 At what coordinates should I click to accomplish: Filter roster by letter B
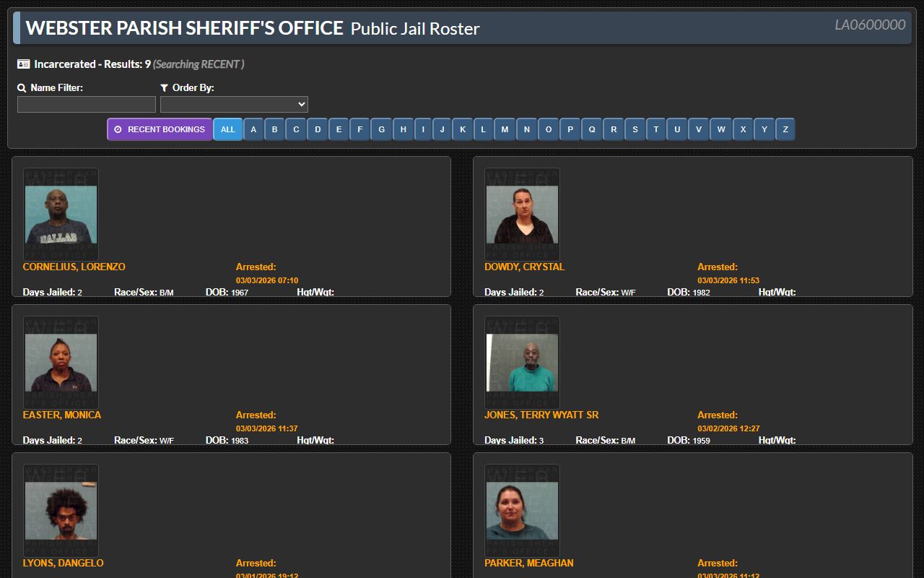click(275, 129)
